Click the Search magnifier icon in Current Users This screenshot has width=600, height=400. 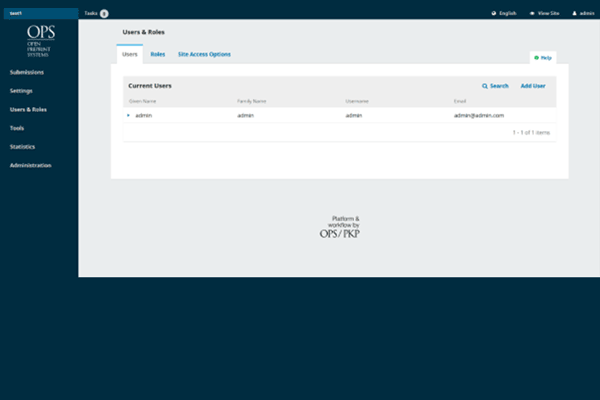pyautogui.click(x=485, y=86)
